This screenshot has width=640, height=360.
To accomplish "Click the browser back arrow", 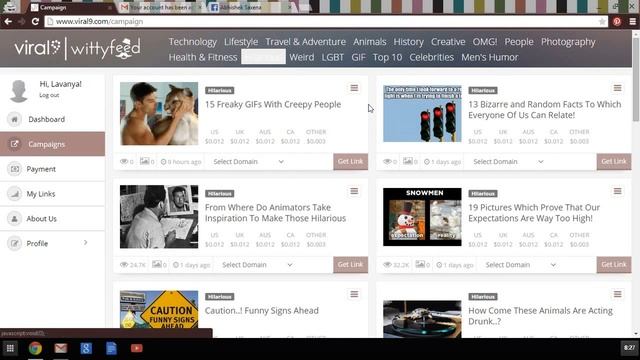I will pos(8,21).
